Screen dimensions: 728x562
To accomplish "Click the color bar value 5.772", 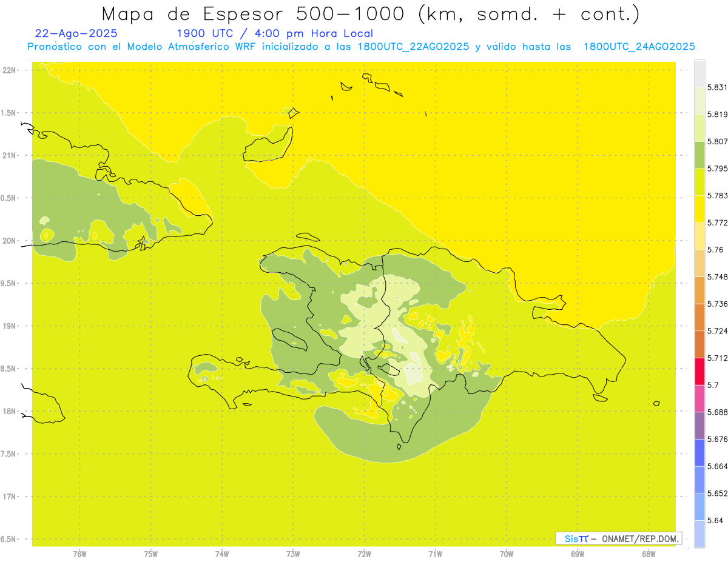I will coord(716,222).
